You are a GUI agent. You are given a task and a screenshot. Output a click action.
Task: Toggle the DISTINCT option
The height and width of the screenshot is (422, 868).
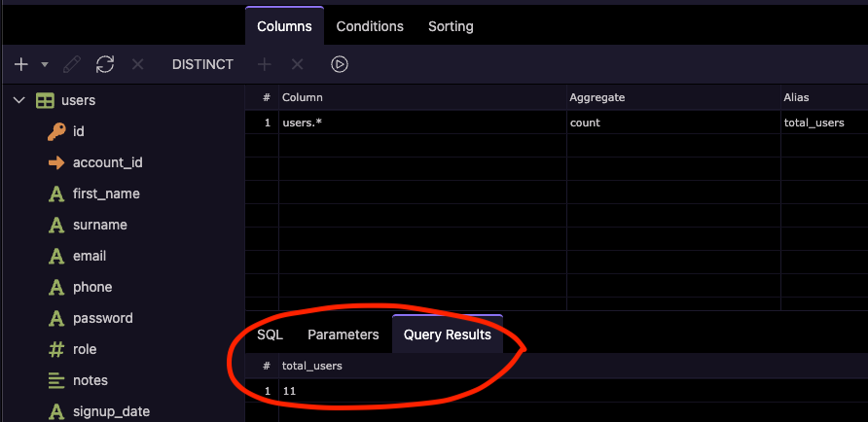202,64
